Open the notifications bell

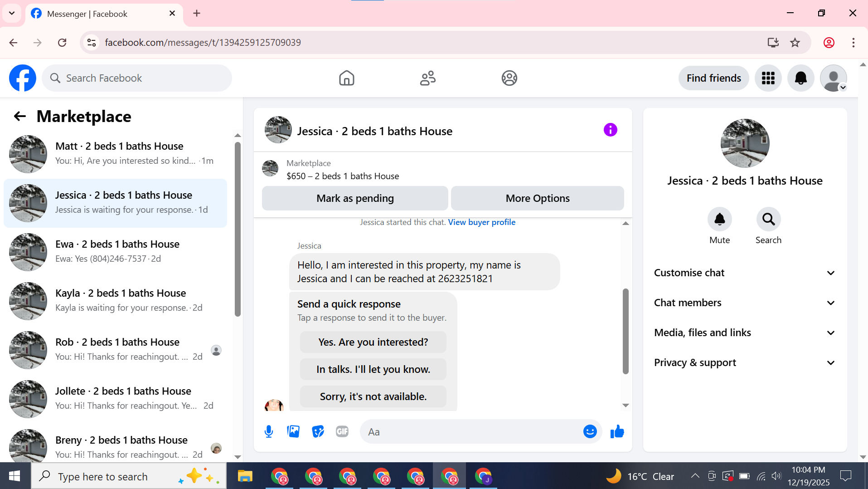(801, 78)
